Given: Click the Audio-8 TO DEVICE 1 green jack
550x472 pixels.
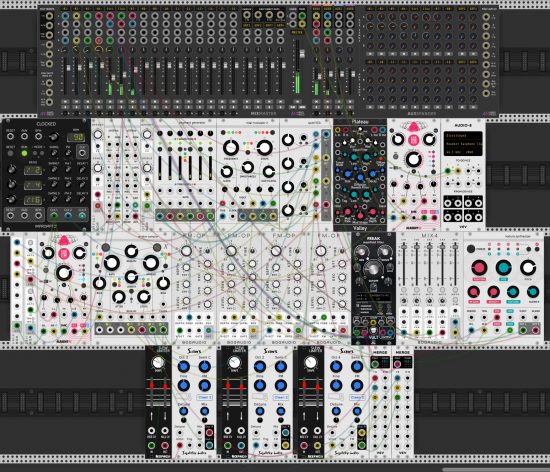Looking at the screenshot, I should 448,171.
